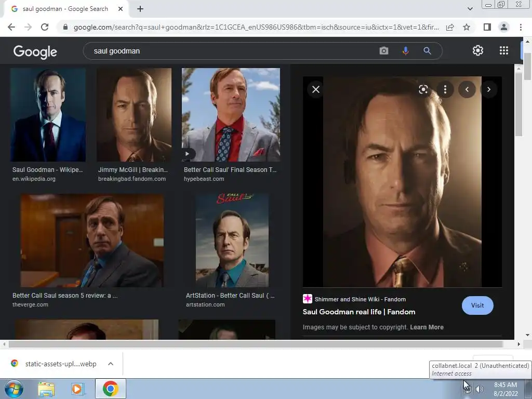Click the network tray icon

coord(468,389)
